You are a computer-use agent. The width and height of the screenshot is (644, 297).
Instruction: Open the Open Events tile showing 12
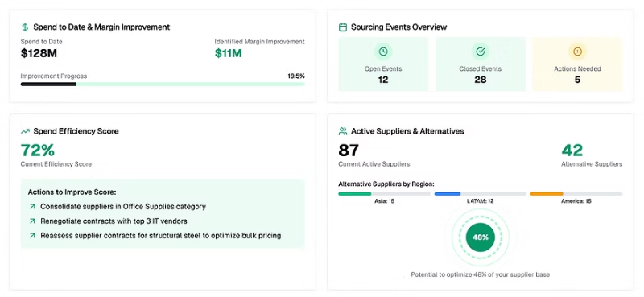coord(383,64)
